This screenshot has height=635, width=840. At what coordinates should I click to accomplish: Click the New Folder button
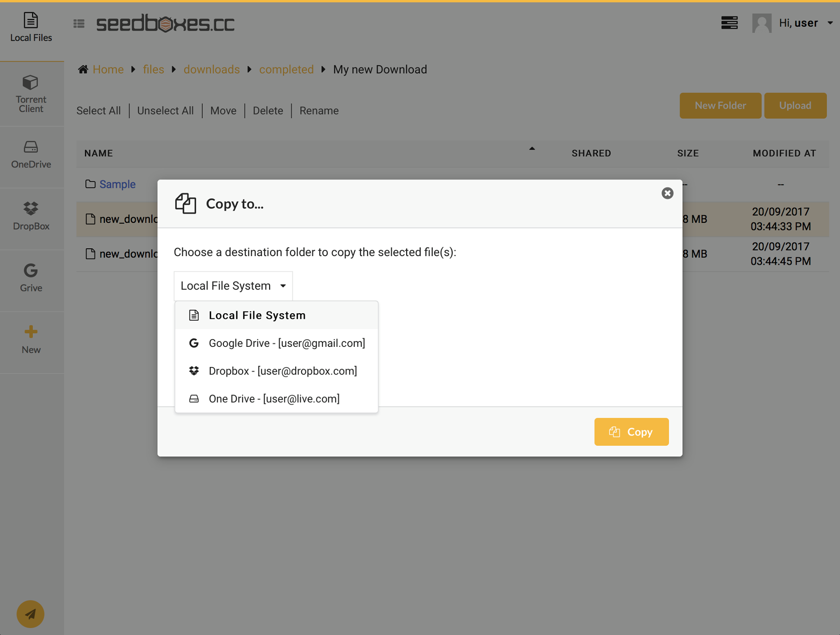(x=720, y=105)
